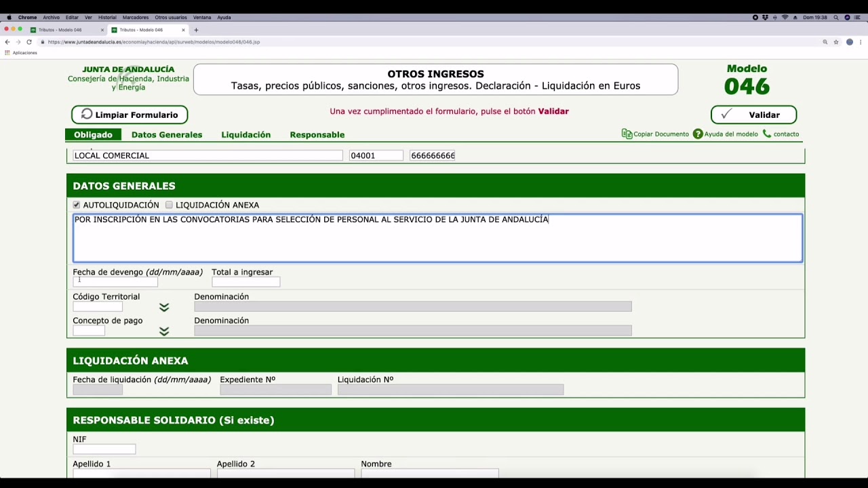This screenshot has width=868, height=488.
Task: Click the Copiar Documento copy icon
Action: click(627, 134)
